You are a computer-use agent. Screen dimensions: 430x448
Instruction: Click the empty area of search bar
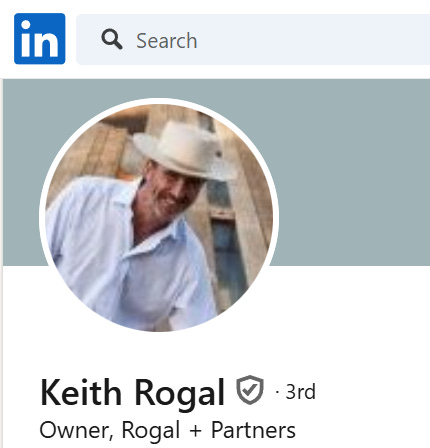[313, 40]
